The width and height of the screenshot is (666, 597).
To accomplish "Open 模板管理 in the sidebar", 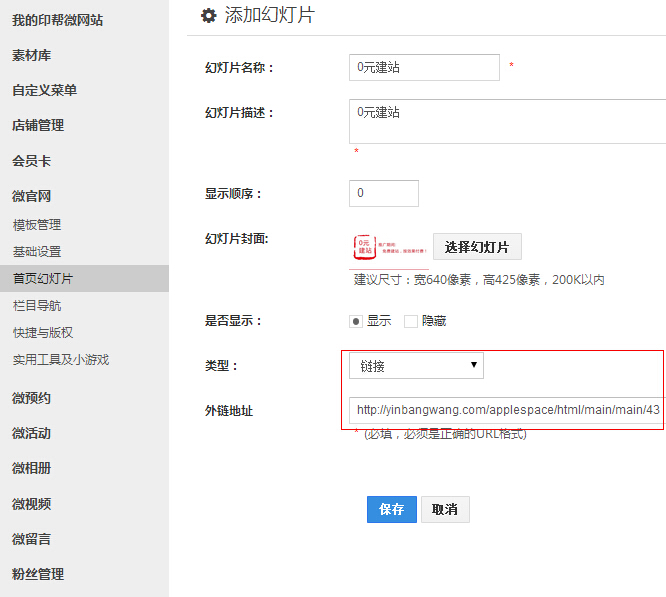I will tap(37, 225).
